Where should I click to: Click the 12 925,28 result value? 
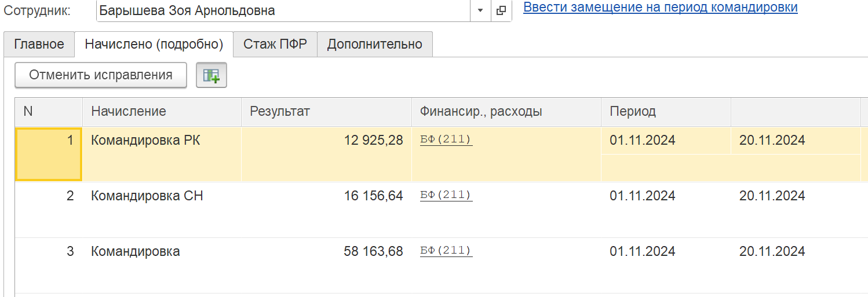click(373, 141)
